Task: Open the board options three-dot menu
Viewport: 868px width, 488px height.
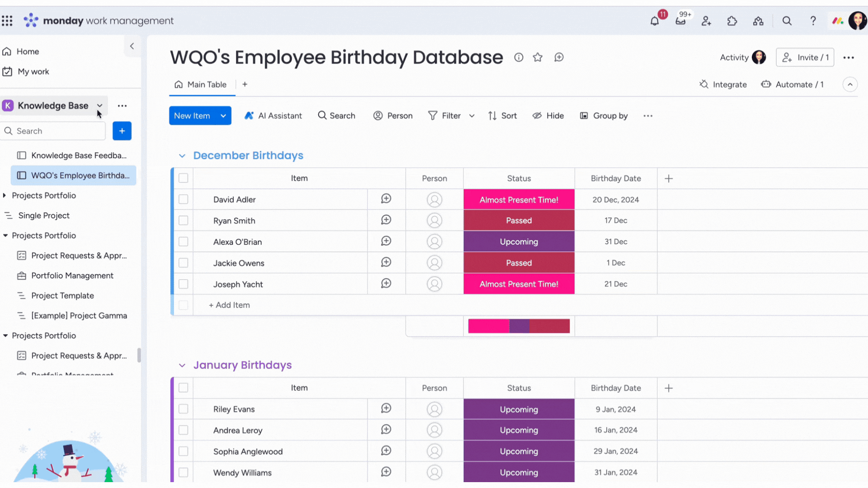Action: 849,57
